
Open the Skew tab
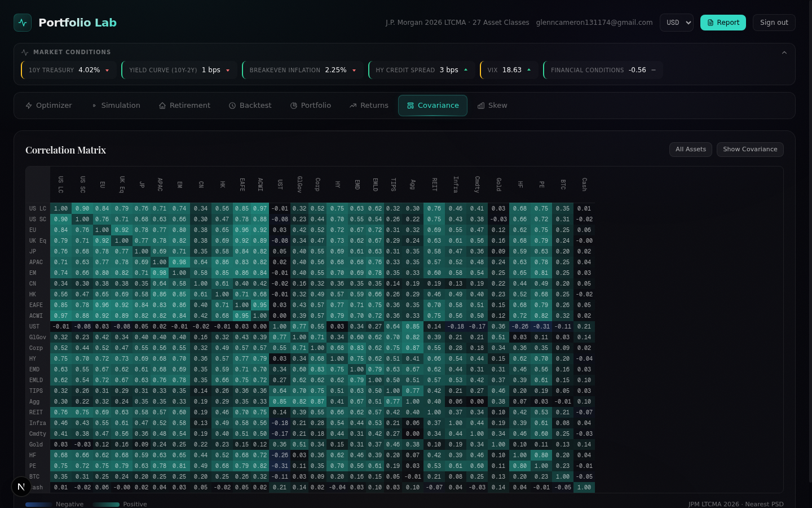(x=492, y=106)
